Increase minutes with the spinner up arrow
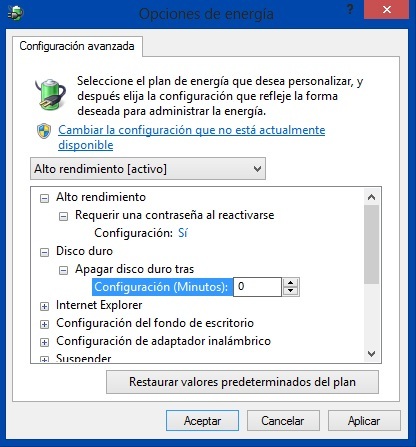This screenshot has height=447, width=416. [x=291, y=283]
